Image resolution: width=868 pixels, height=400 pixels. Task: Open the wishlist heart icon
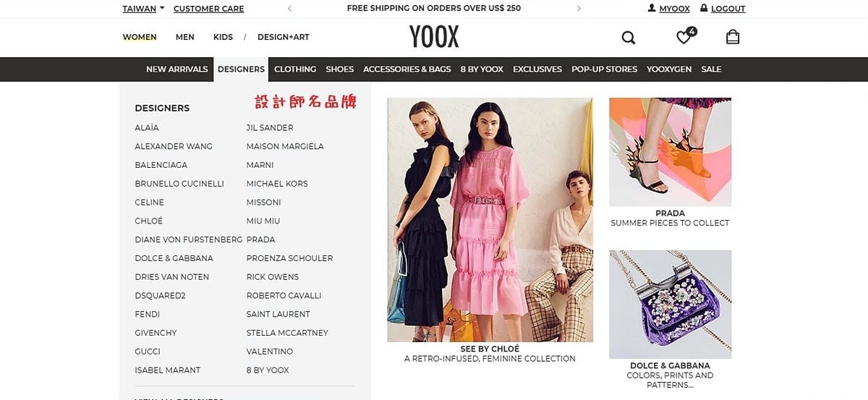click(684, 37)
